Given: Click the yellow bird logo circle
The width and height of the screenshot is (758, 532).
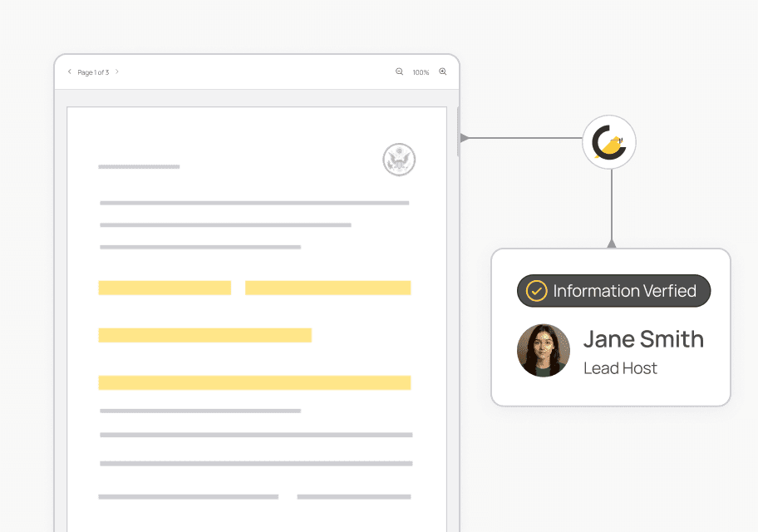Looking at the screenshot, I should (x=609, y=142).
